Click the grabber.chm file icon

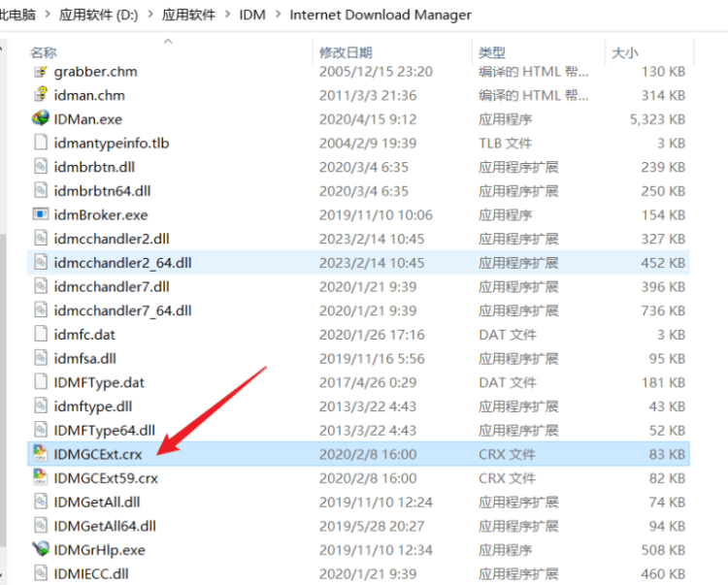[x=41, y=72]
